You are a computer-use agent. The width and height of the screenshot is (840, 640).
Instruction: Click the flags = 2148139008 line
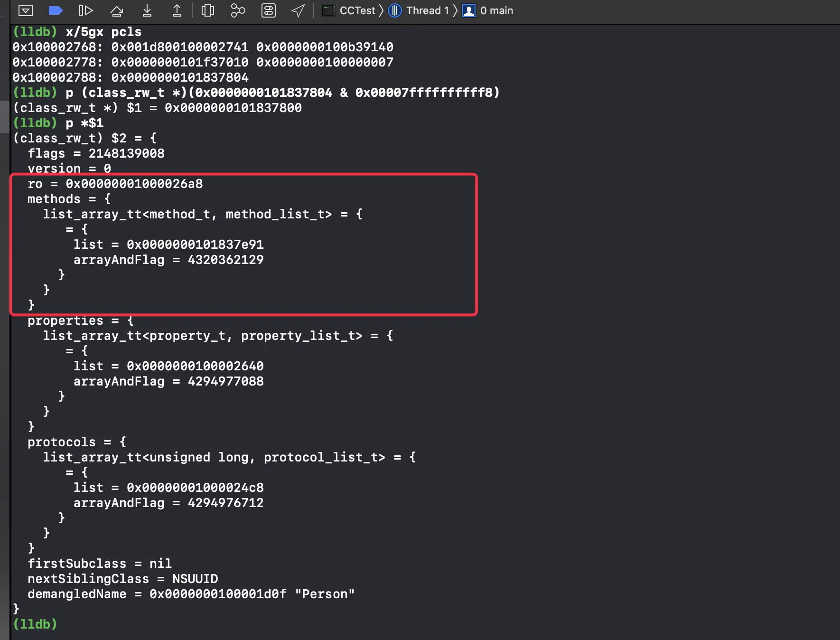[x=96, y=153]
